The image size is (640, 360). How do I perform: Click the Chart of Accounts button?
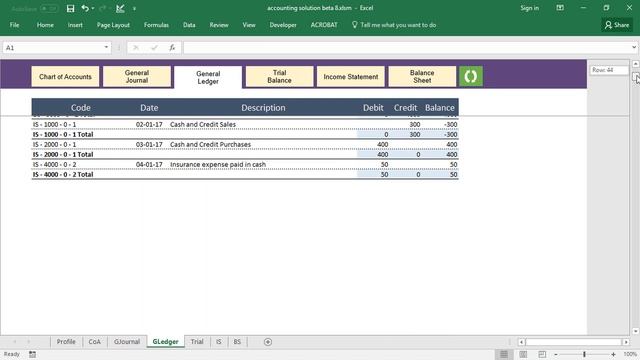65,77
